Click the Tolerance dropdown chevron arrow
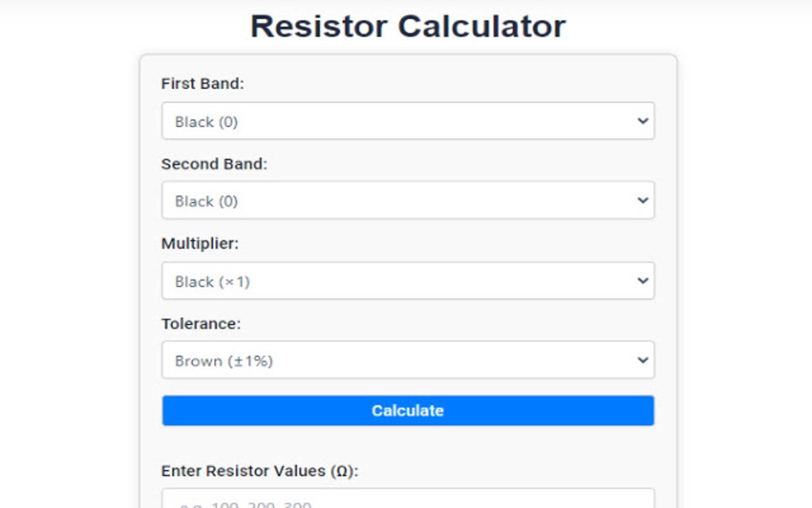Image resolution: width=812 pixels, height=508 pixels. click(x=643, y=360)
